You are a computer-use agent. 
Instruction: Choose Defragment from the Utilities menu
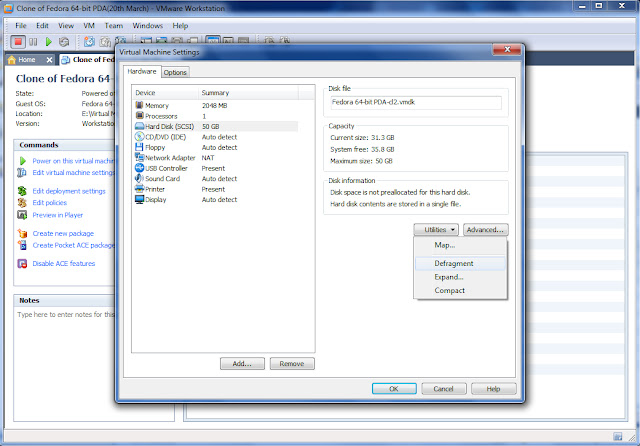pyautogui.click(x=460, y=264)
